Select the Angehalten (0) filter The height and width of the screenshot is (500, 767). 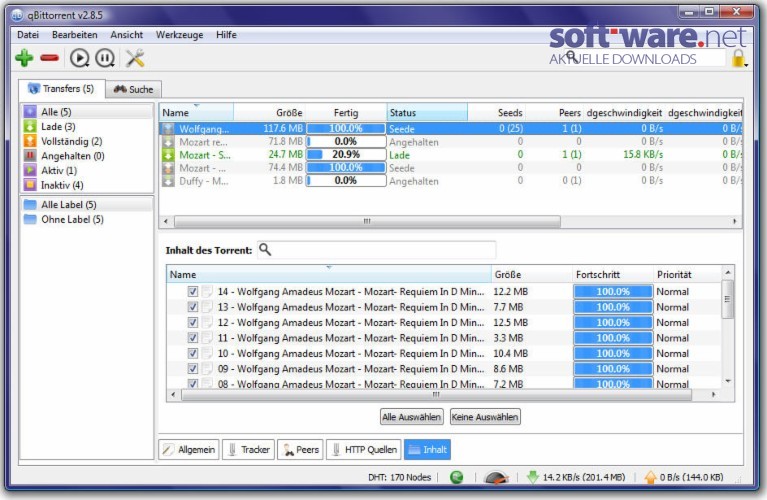click(87, 156)
